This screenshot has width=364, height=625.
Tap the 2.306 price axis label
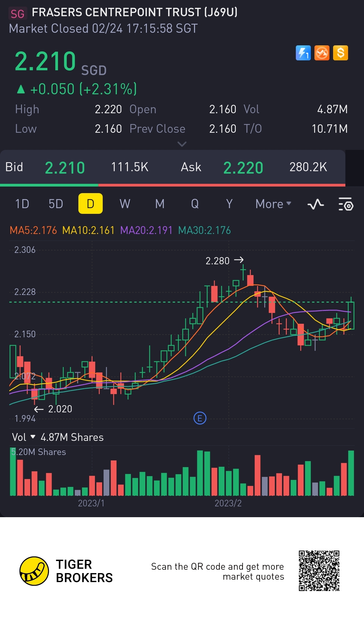pos(25,250)
